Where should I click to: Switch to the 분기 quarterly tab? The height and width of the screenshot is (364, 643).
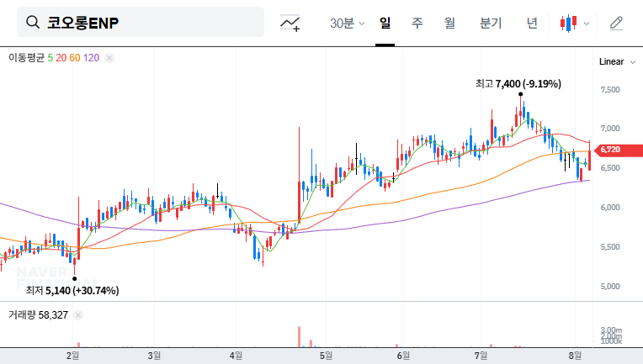[491, 24]
